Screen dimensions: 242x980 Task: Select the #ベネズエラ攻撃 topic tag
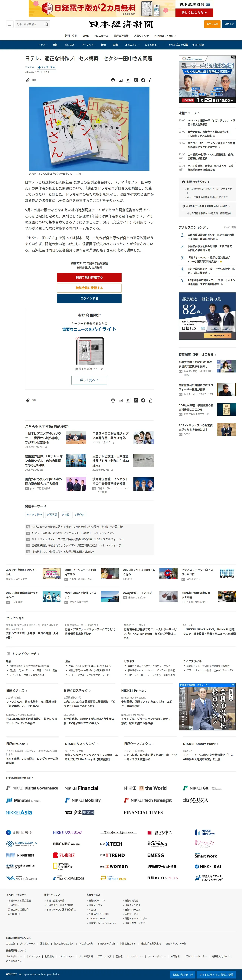(178, 45)
